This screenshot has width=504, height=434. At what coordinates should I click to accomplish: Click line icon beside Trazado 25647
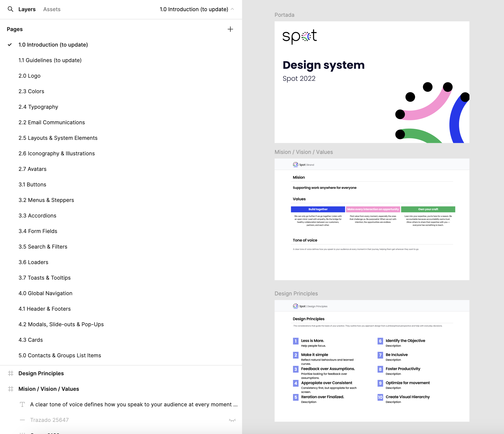[22, 420]
